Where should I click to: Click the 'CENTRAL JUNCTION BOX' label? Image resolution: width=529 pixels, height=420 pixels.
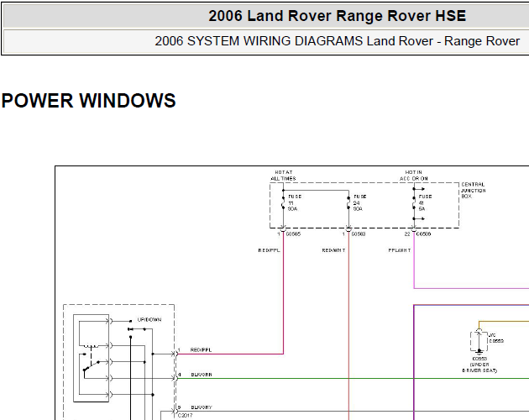[x=474, y=191]
